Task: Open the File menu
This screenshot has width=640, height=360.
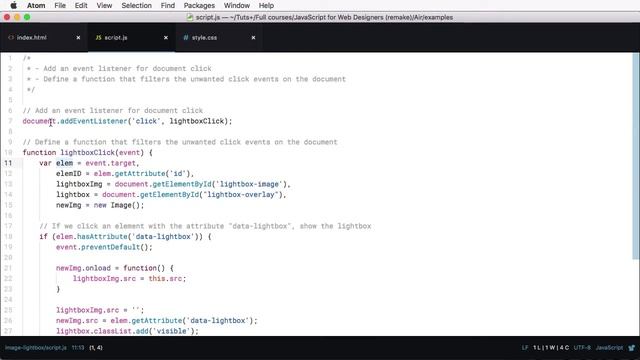Action: click(60, 5)
